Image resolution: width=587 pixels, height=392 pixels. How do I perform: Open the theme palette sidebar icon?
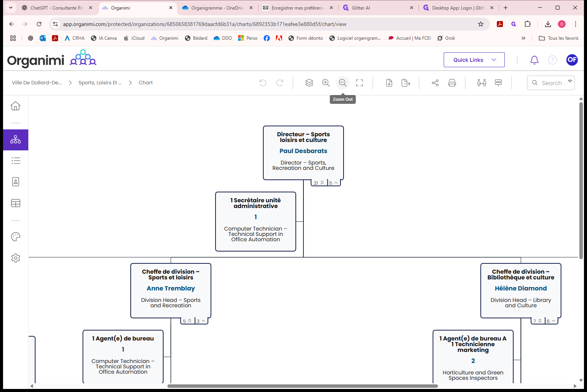[x=16, y=237]
